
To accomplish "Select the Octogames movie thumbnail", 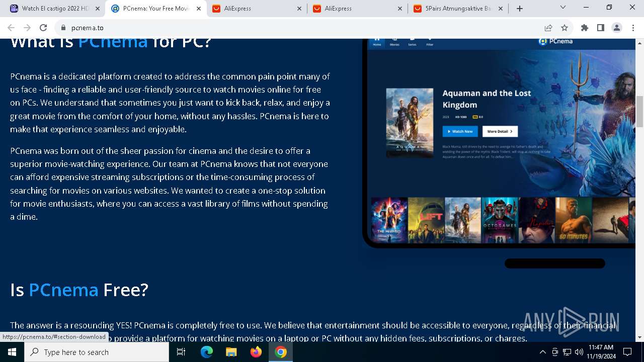I will (x=500, y=220).
